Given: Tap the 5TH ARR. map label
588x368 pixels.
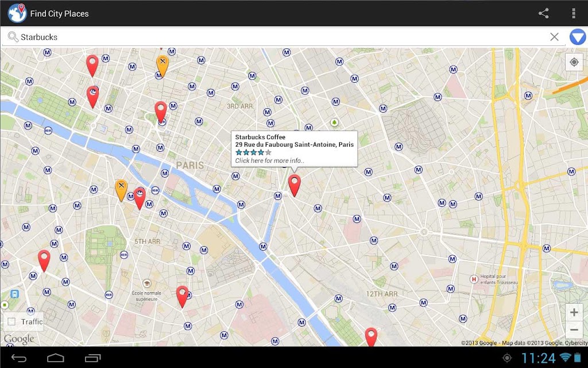Looking at the screenshot, I should [148, 241].
